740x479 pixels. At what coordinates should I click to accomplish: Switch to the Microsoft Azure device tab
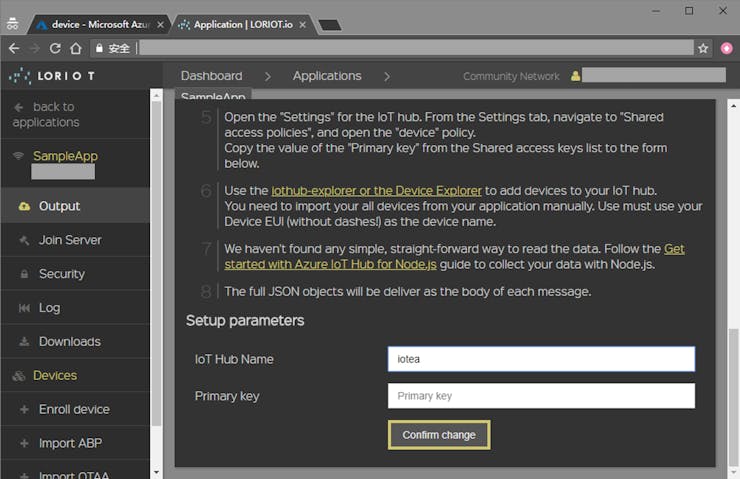(x=100, y=25)
